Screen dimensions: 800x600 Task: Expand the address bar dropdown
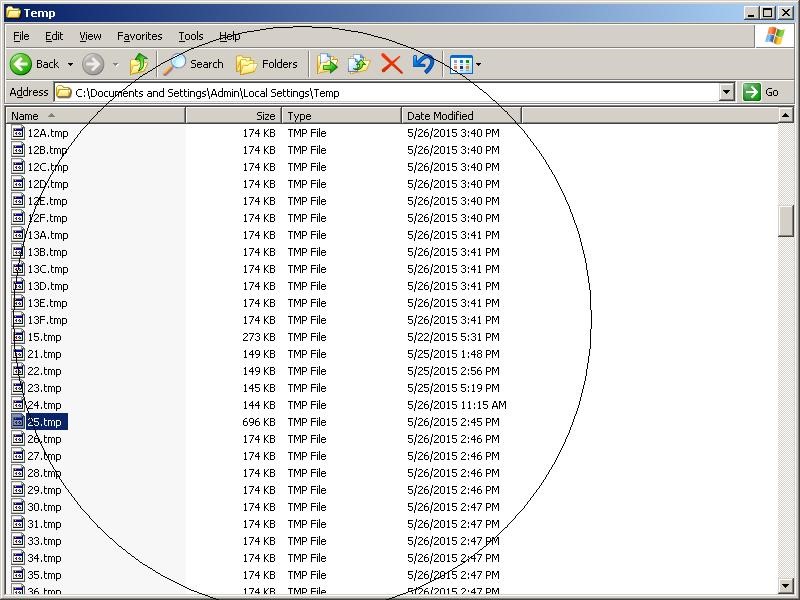727,92
